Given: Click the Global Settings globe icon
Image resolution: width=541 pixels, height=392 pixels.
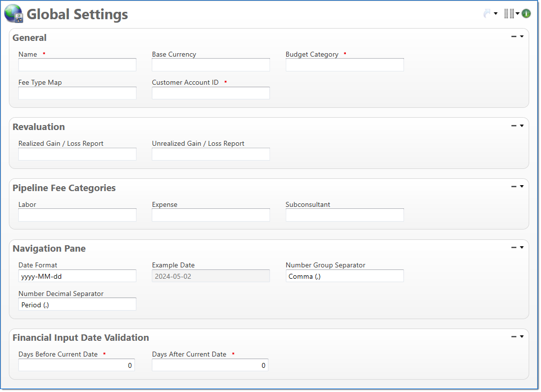Looking at the screenshot, I should pos(14,14).
